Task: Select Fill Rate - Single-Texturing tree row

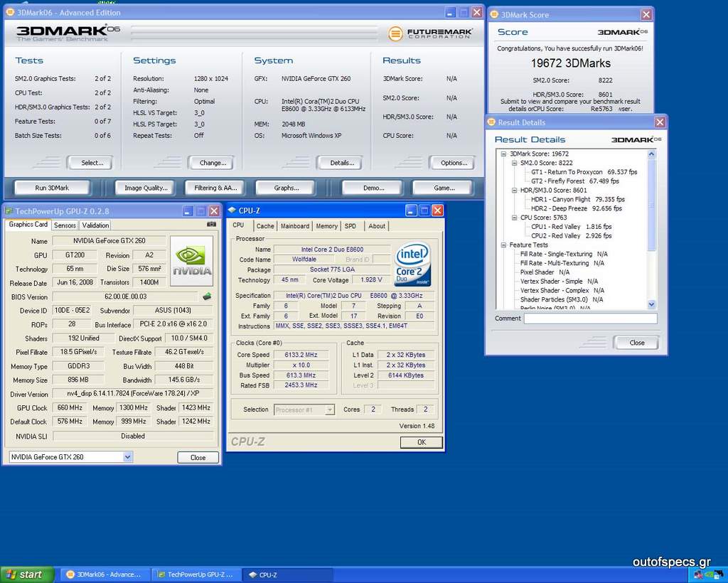Action: [x=564, y=254]
